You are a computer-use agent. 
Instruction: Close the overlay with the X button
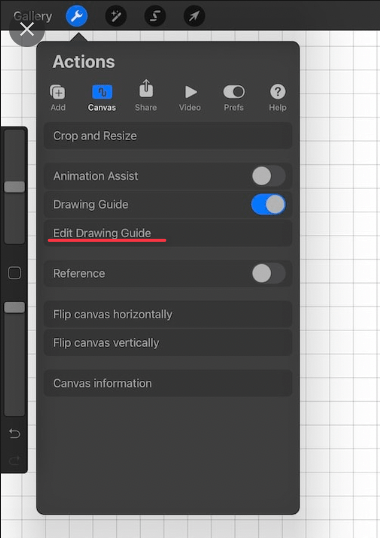(x=27, y=30)
